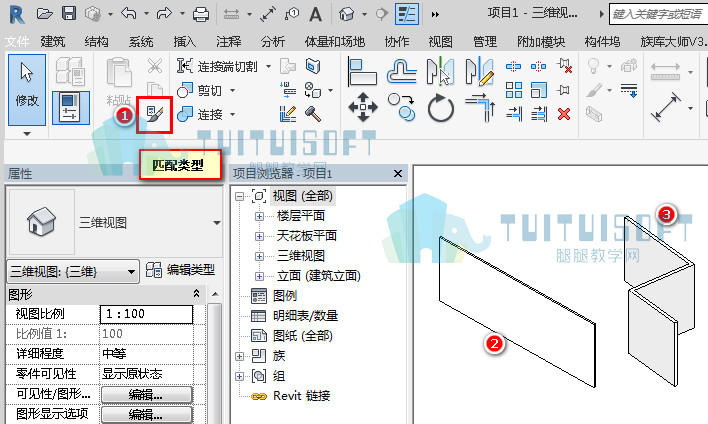The image size is (708, 424).
Task: Open the 连接 geometry dropdown arrow
Action: tap(233, 114)
